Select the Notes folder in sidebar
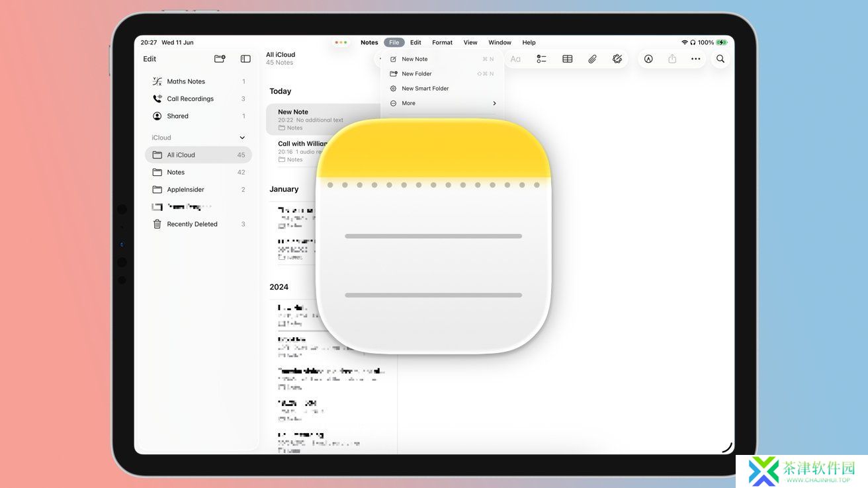Screen dimensions: 868x488 (x=198, y=172)
